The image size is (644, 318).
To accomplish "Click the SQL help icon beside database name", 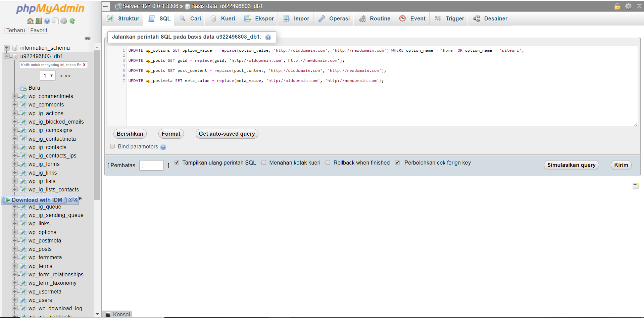I will 268,37.
